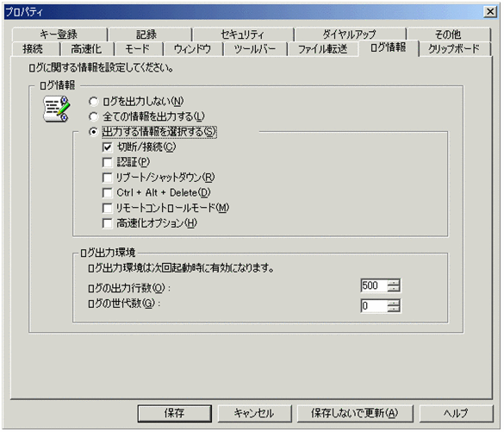The width and height of the screenshot is (504, 432).
Task: Switch to the ファイル転送 tab
Action: [323, 49]
